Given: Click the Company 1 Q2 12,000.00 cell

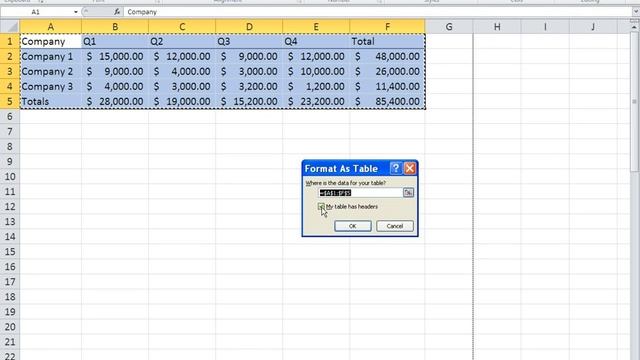Looking at the screenshot, I should click(182, 56).
